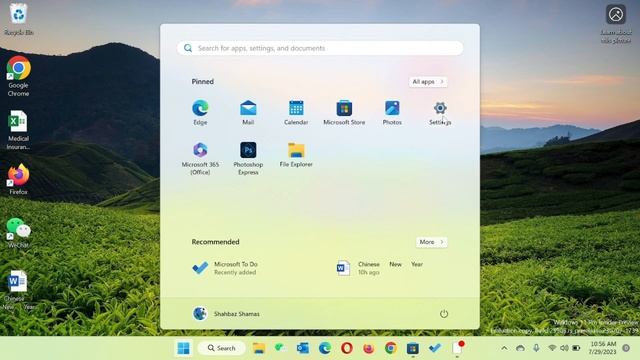
Task: Open the Mail app
Action: (x=248, y=112)
